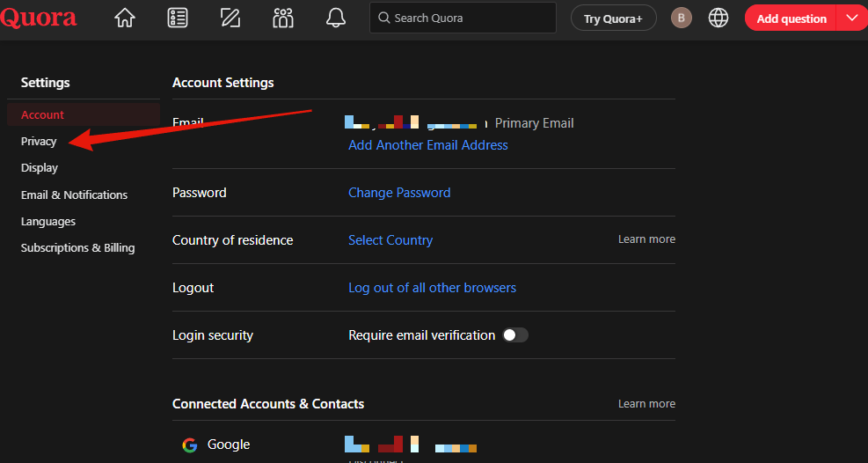Click the Add question button

tap(791, 18)
